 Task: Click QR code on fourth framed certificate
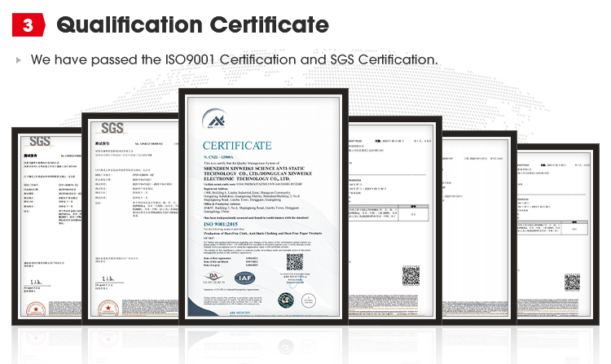411,274
